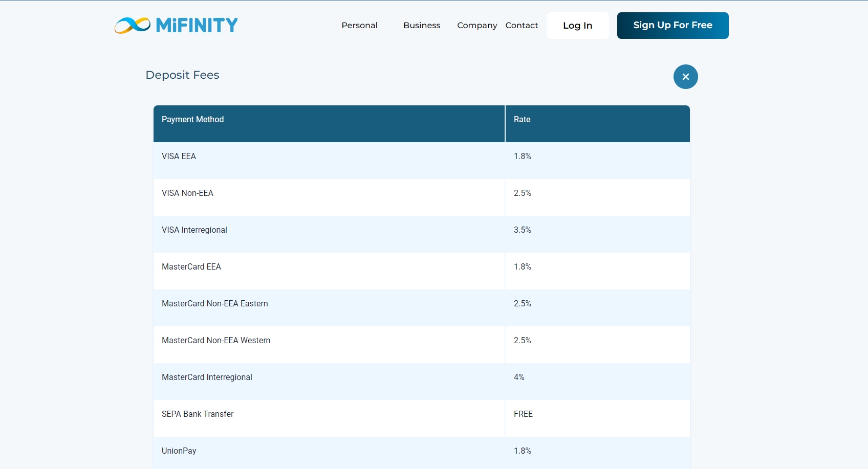The width and height of the screenshot is (868, 469).
Task: Open the Business menu
Action: coord(422,26)
